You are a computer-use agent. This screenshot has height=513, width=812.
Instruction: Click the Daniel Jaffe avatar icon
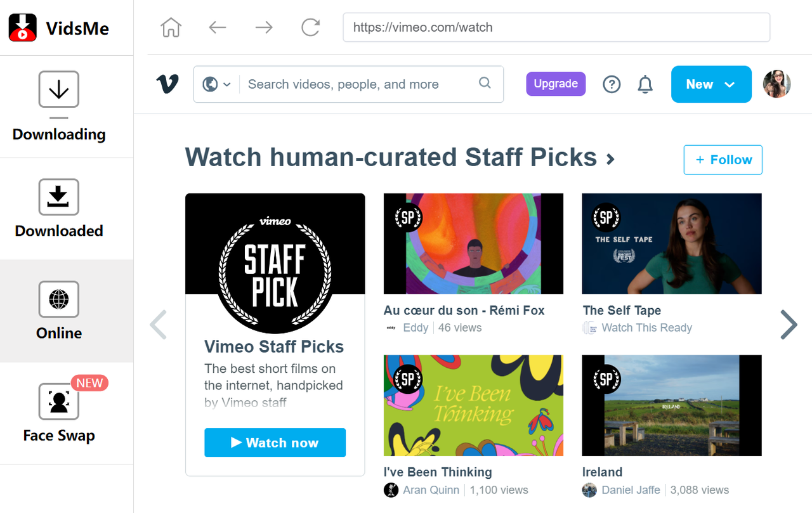pos(589,490)
